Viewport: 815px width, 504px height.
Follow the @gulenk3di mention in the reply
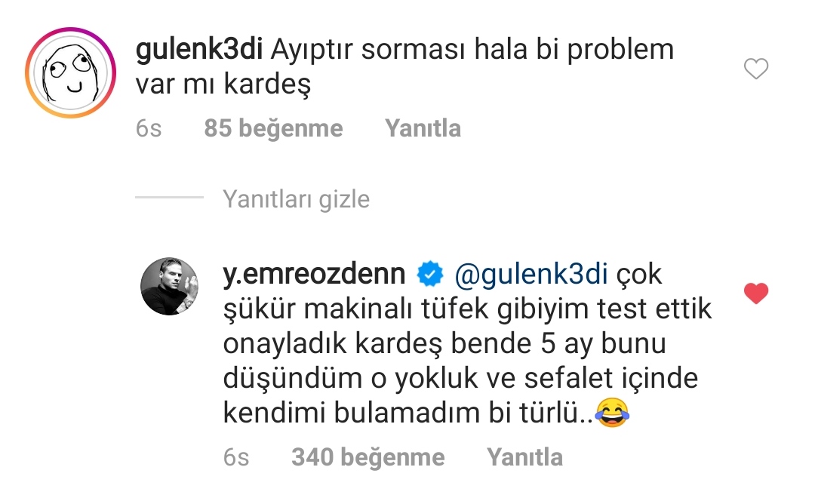point(531,275)
